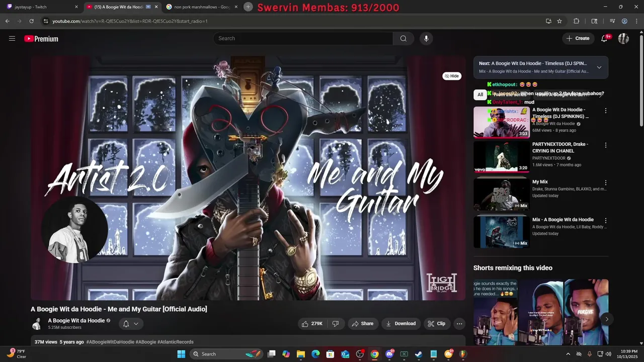Image resolution: width=644 pixels, height=362 pixels.
Task: Open Chrome extensions puzzle icon
Action: click(577, 21)
